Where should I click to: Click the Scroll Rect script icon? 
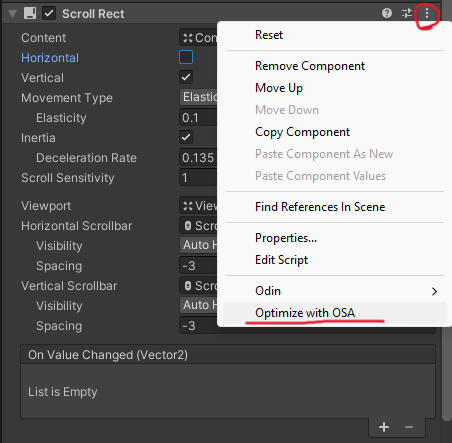(30, 13)
